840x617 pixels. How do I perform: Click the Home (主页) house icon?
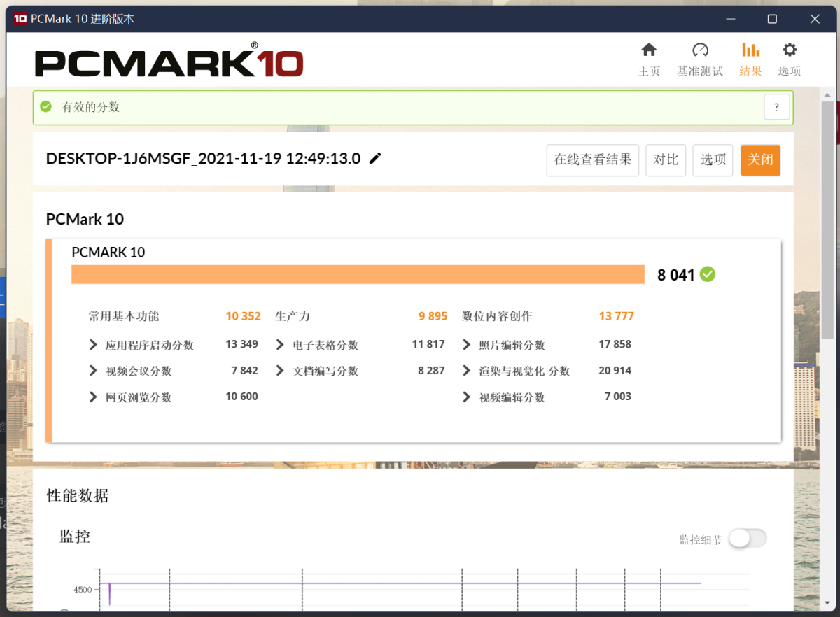[649, 50]
